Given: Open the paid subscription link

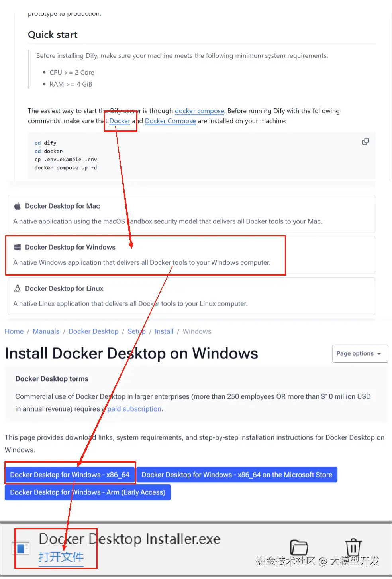Looking at the screenshot, I should click(x=134, y=409).
